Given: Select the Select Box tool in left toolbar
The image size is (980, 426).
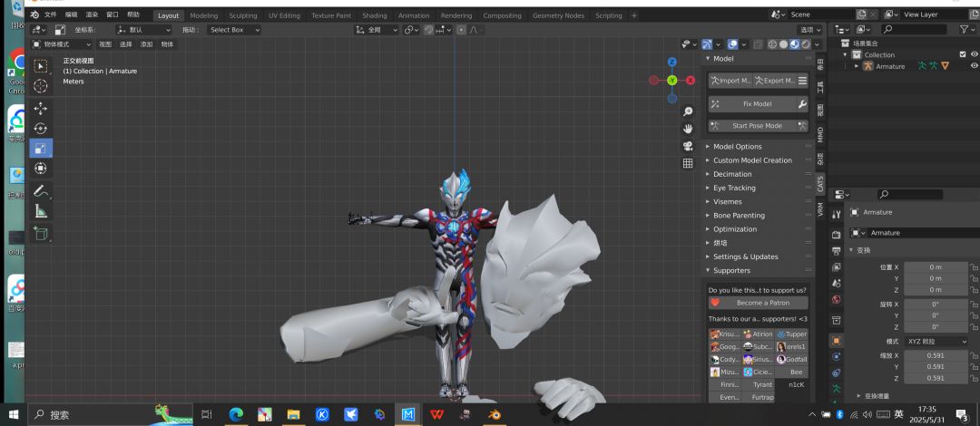Looking at the screenshot, I should [41, 66].
